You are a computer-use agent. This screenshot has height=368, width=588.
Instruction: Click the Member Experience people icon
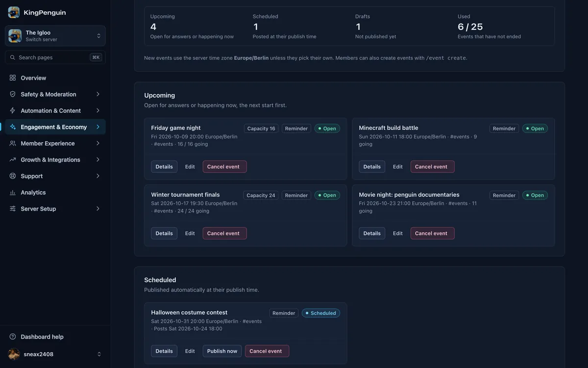point(13,143)
